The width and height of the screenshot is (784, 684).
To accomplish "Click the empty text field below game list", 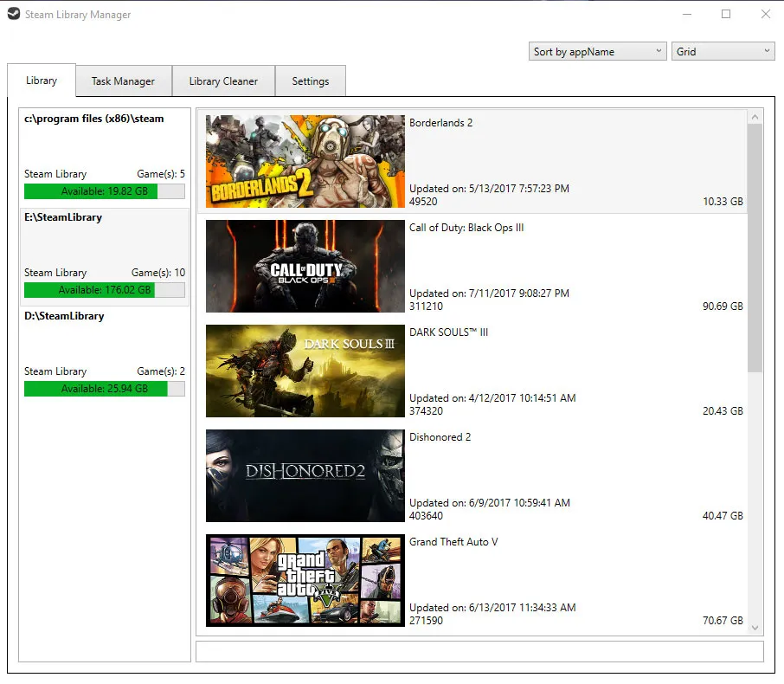I will click(x=479, y=651).
